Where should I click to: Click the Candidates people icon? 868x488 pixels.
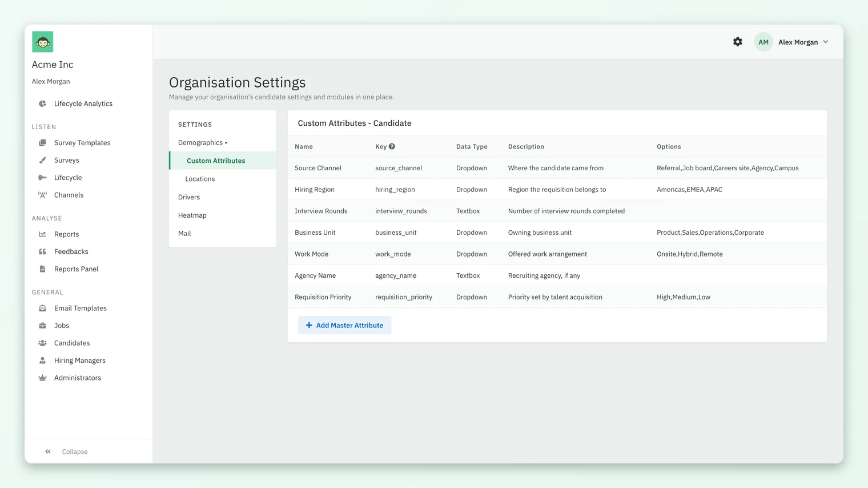coord(42,343)
